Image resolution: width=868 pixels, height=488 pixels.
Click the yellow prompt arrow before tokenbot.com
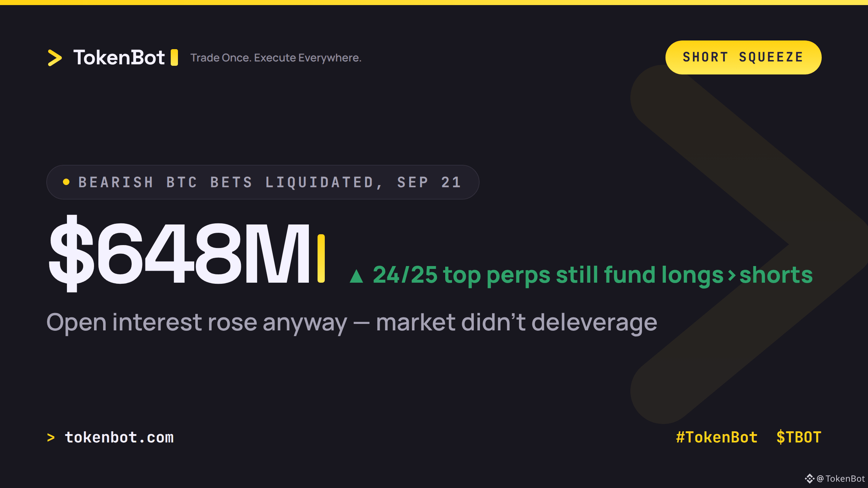click(51, 438)
